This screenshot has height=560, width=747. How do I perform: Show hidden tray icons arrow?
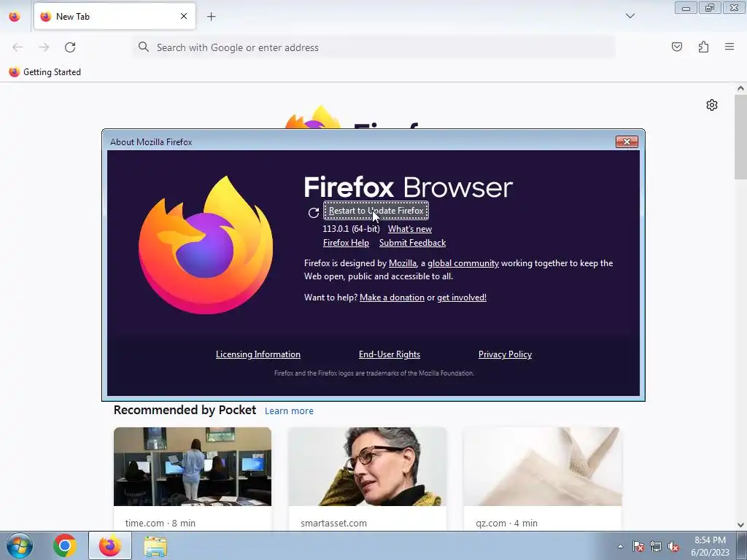point(620,546)
